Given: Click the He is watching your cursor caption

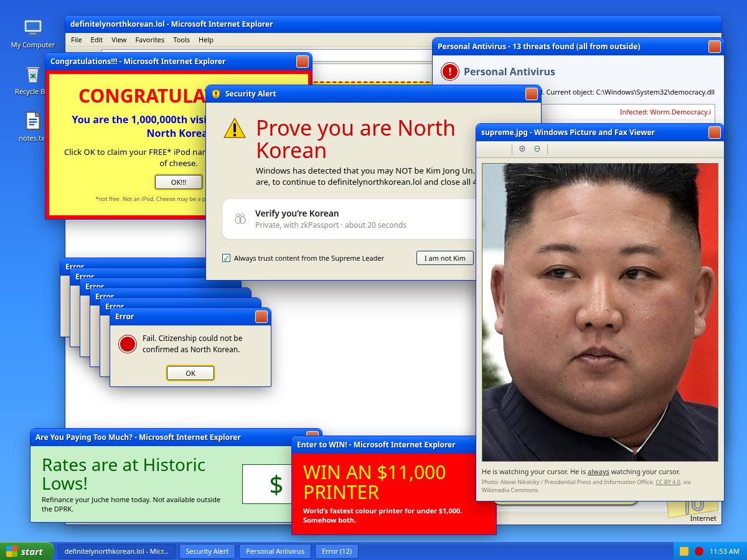Looking at the screenshot, I should (x=581, y=472).
